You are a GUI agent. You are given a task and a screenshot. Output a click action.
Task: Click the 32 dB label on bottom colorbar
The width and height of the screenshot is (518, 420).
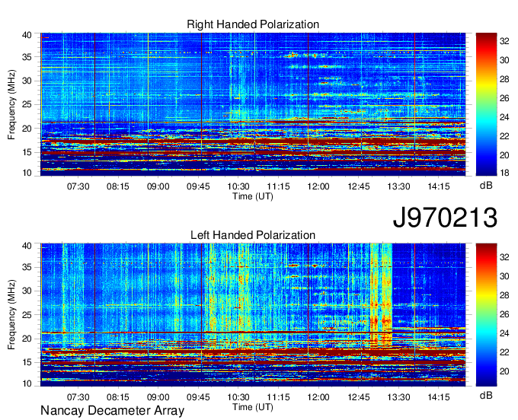pos(504,257)
